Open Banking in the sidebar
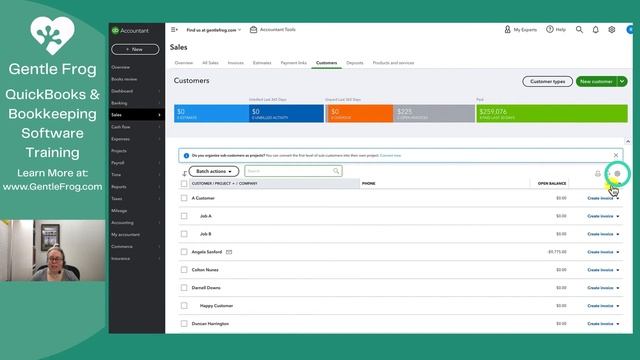 pos(136,103)
